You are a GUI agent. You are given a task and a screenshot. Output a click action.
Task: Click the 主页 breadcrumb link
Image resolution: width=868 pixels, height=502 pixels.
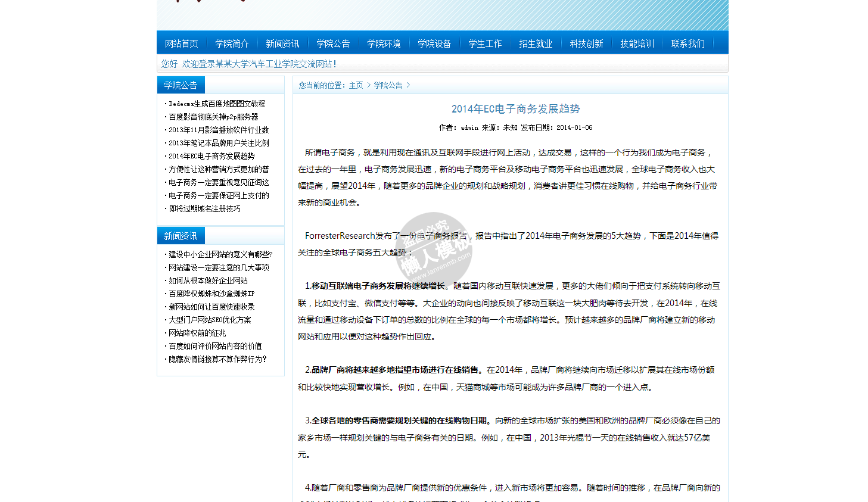356,86
